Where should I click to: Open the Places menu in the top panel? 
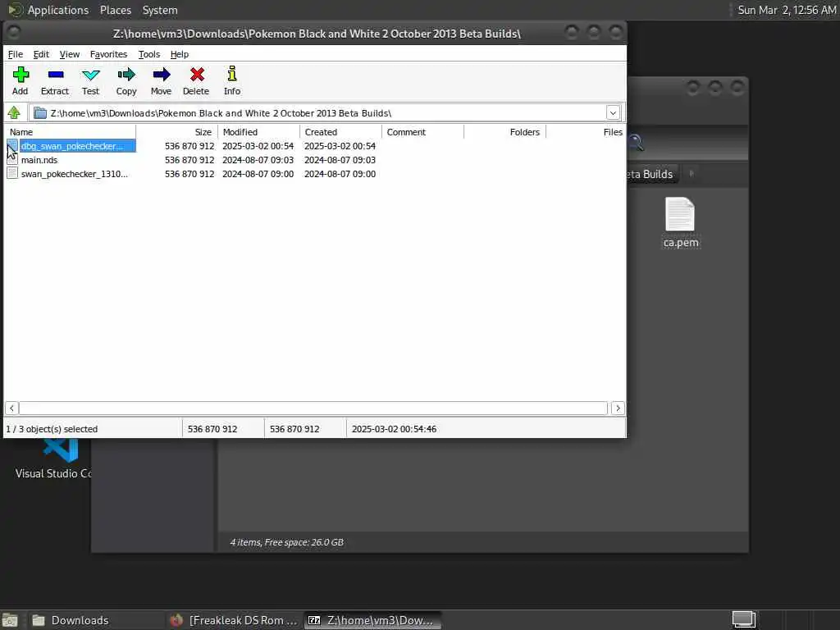coord(115,10)
